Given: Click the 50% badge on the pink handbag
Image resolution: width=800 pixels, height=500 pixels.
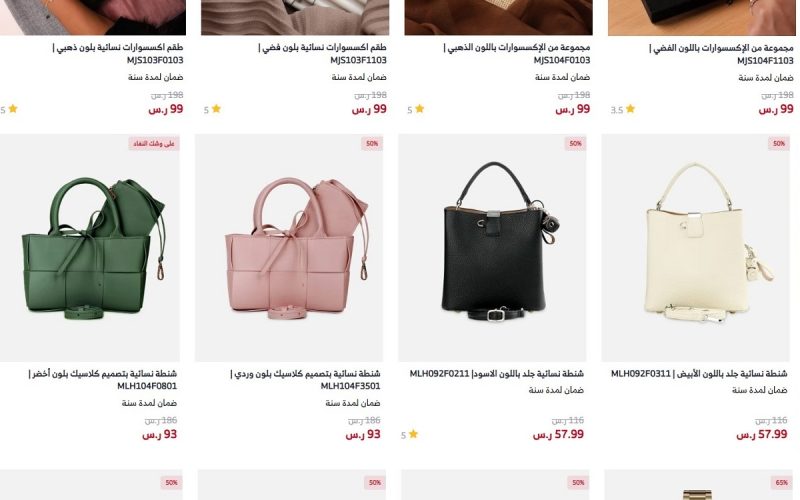Looking at the screenshot, I should [372, 144].
